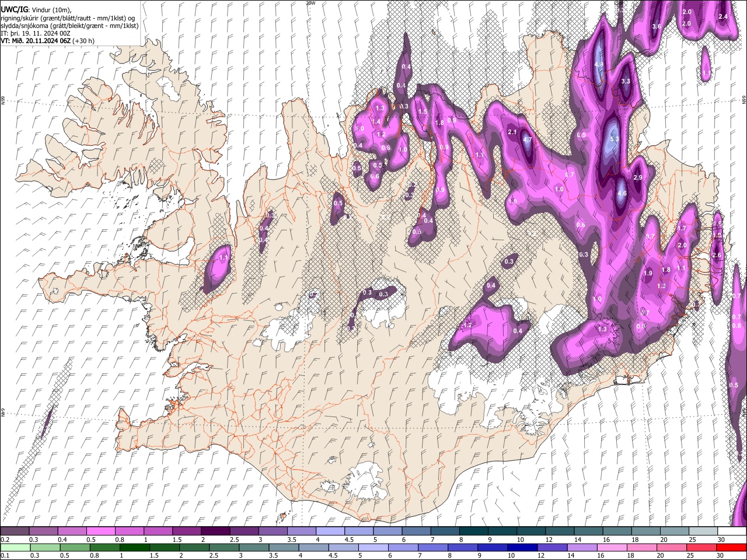Image resolution: width=747 pixels, height=560 pixels.
Task: Click the UWC/IG Vindur (10m) title line
Action: [x=36, y=10]
